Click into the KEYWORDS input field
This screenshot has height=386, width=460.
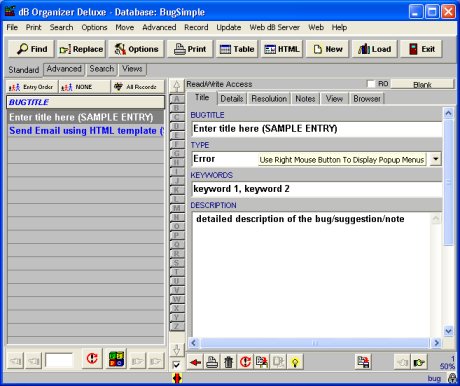317,189
